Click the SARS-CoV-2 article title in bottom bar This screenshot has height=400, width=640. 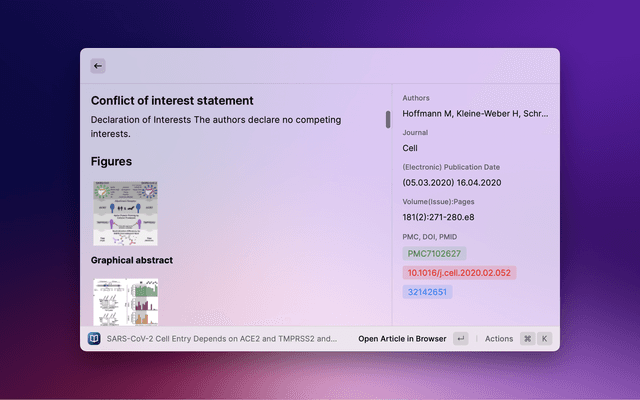click(x=221, y=339)
